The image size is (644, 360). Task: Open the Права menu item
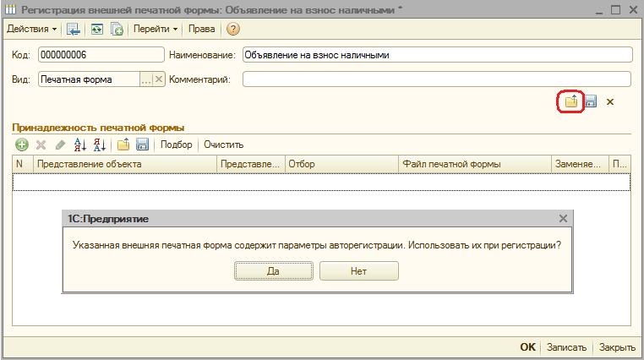pyautogui.click(x=201, y=29)
